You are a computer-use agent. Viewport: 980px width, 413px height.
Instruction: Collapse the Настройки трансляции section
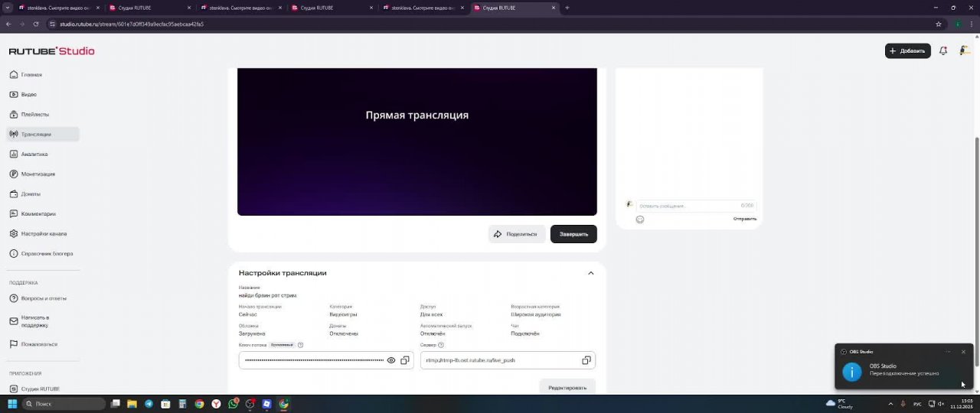click(590, 273)
